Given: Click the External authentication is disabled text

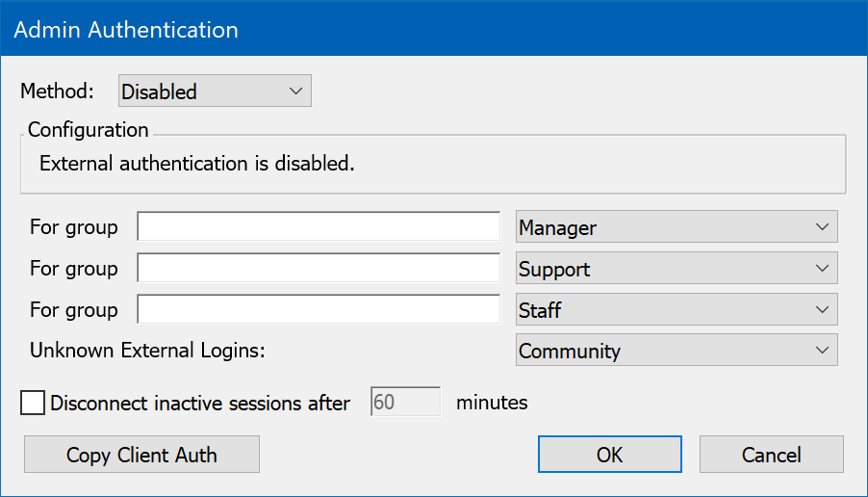Looking at the screenshot, I should pyautogui.click(x=197, y=164).
